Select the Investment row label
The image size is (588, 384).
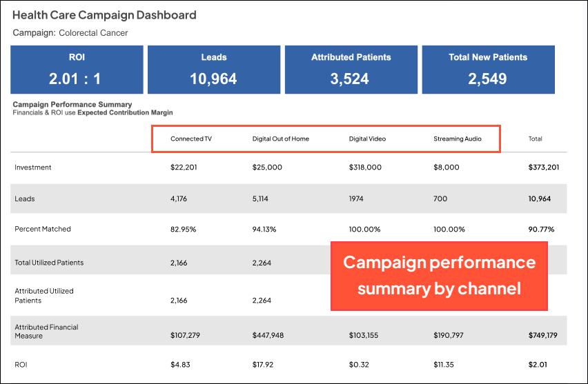point(33,168)
